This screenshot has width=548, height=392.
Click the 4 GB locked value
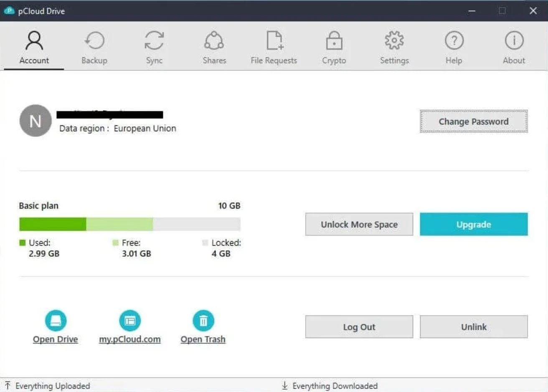pos(221,254)
